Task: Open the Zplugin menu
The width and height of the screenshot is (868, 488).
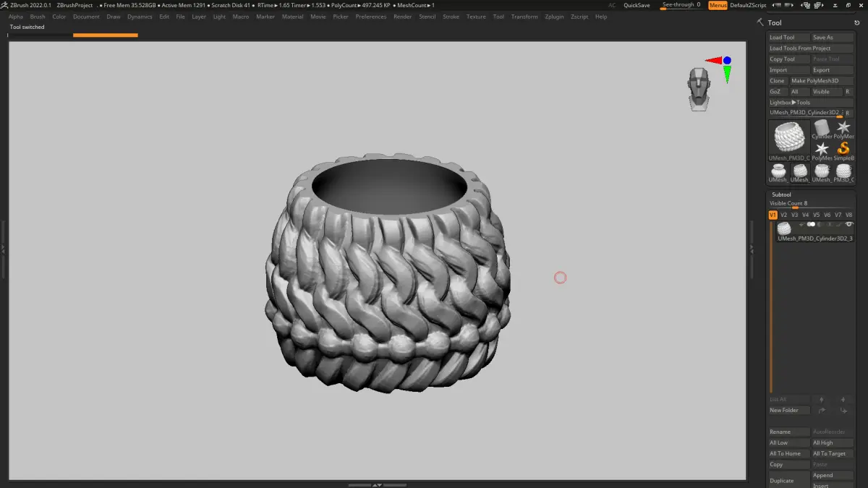Action: point(554,17)
